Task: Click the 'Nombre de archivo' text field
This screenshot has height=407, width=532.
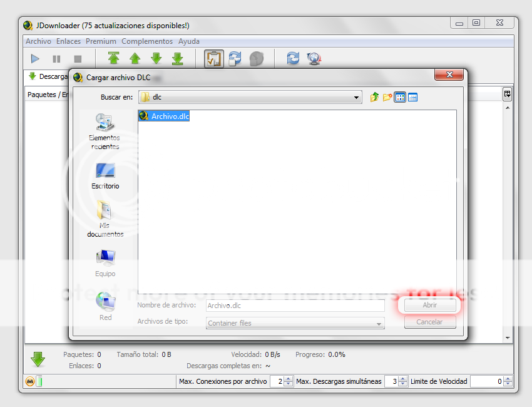Action: point(295,306)
